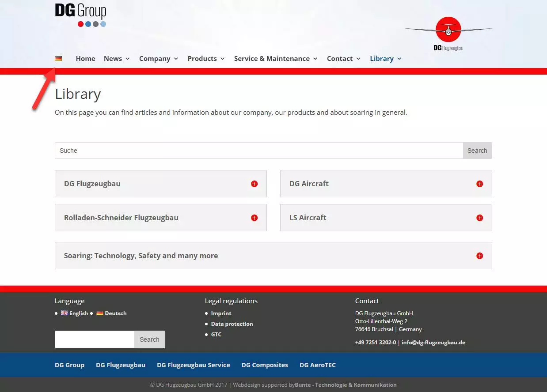This screenshot has height=392, width=547.
Task: Click the DG Flugzeugbau glider logo
Action: [x=448, y=34]
